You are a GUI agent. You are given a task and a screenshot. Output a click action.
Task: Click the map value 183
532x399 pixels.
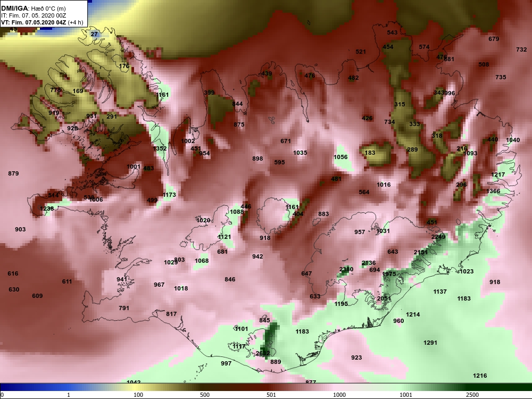[x=370, y=153]
